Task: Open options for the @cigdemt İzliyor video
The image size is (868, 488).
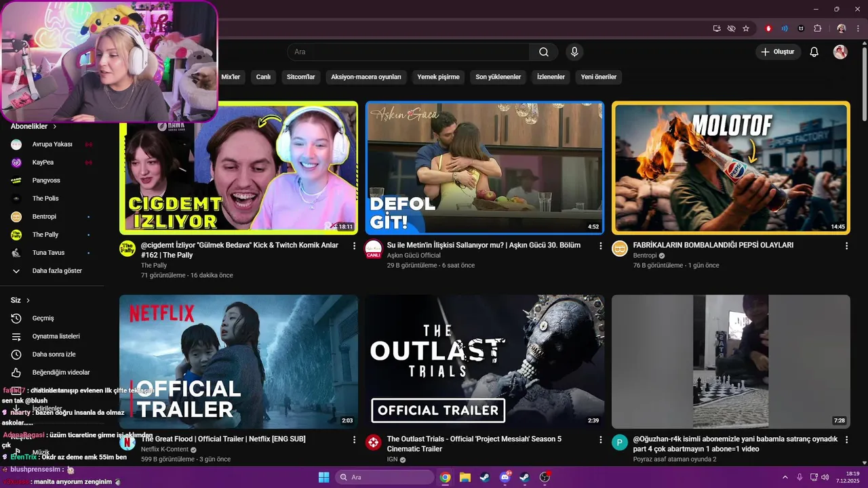Action: [x=354, y=246]
